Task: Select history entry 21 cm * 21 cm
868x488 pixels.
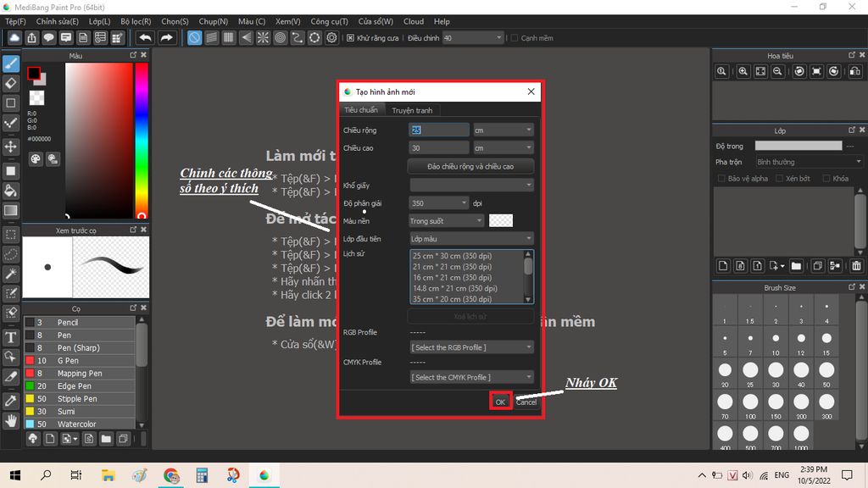Action: [453, 267]
